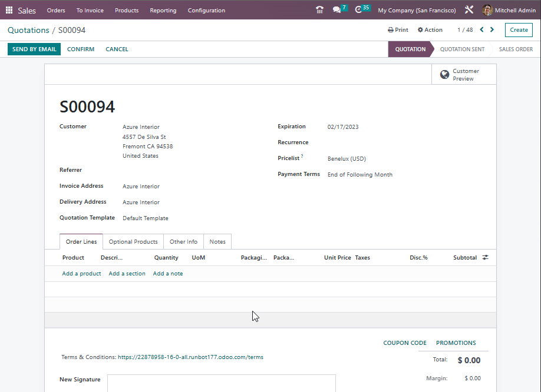Switch to Notes tab
This screenshot has width=541, height=392.
point(217,241)
